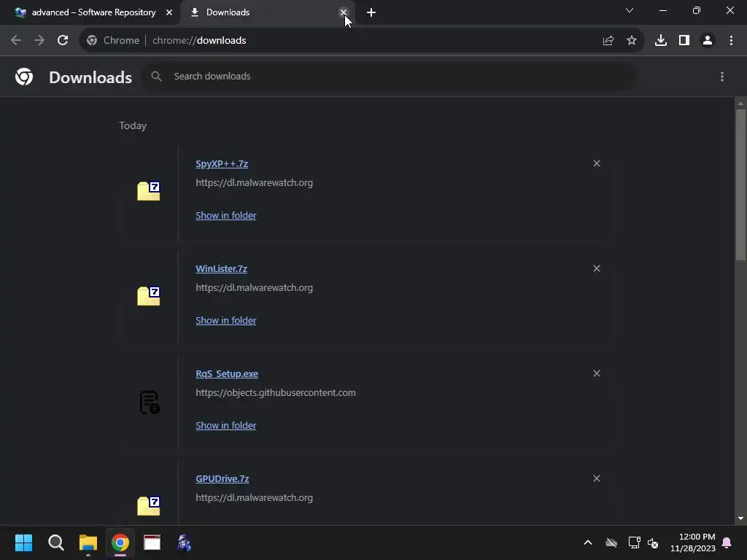This screenshot has height=560, width=747.
Task: Click the SpyXP++.7z dl.malwarewatch.org source URL
Action: tap(254, 183)
